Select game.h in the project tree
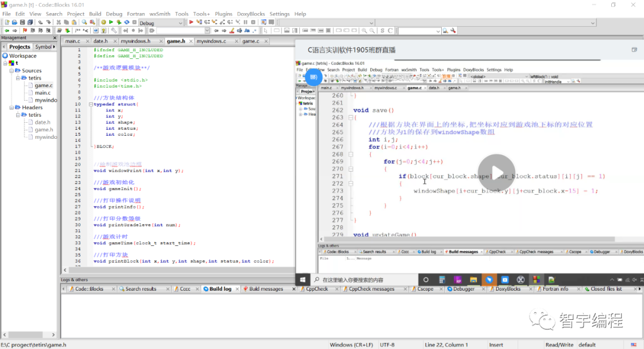The width and height of the screenshot is (644, 349). coord(44,130)
